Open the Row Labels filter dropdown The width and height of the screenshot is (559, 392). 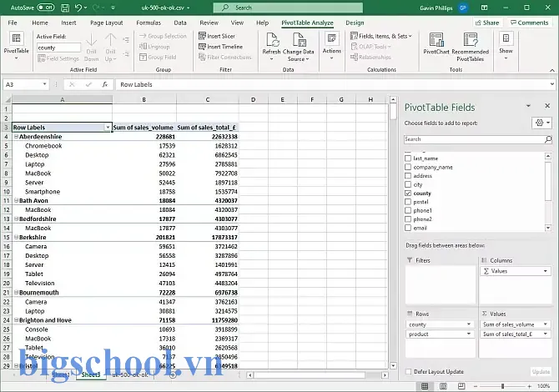108,128
